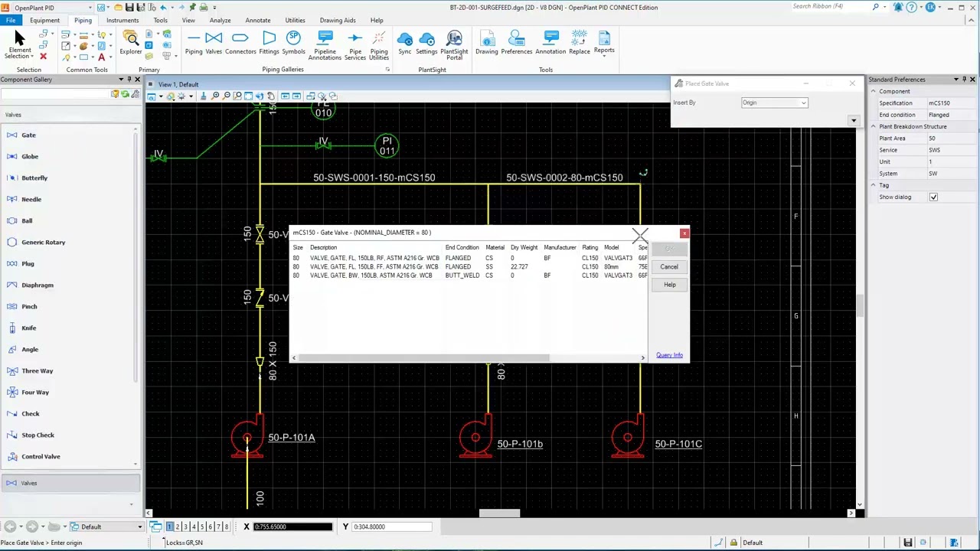Click the Place Text 'A' icon
Viewport: 980px width, 551px height.
(101, 57)
